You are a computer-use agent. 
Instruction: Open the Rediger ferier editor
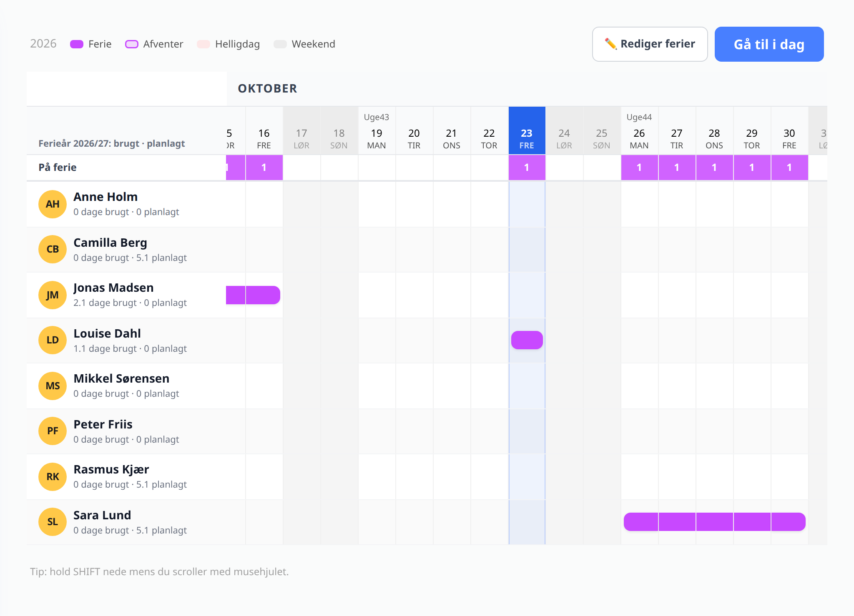(650, 44)
